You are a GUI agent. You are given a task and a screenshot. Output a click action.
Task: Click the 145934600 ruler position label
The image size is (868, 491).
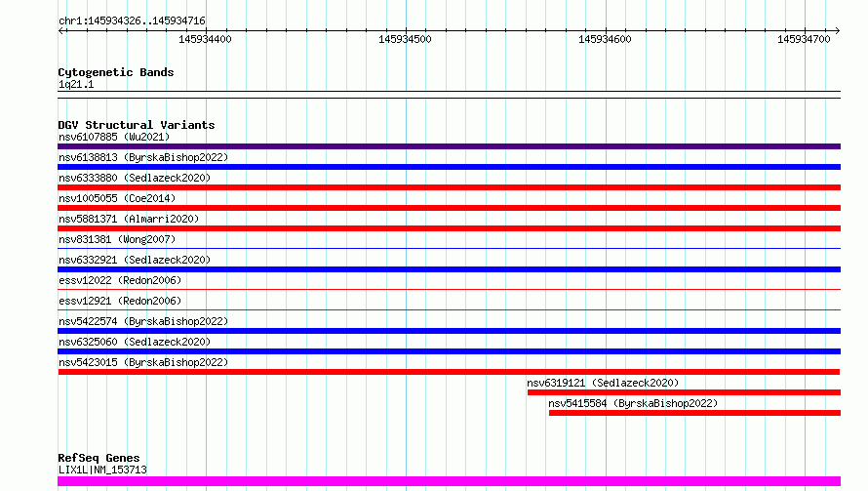[x=605, y=39]
